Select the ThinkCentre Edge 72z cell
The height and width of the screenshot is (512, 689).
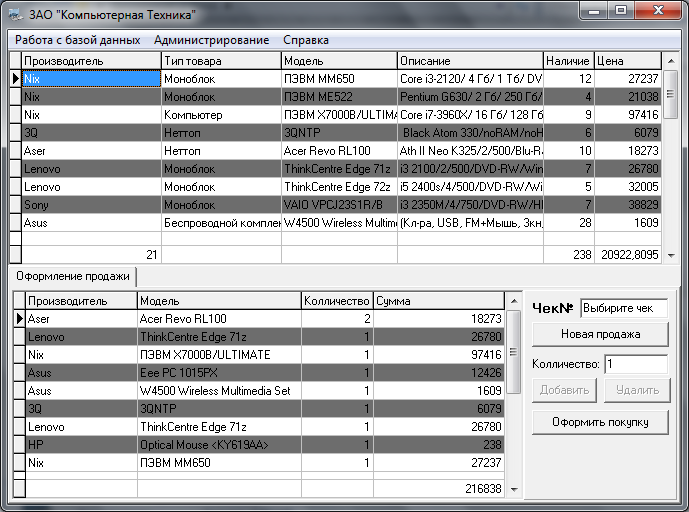pos(339,187)
